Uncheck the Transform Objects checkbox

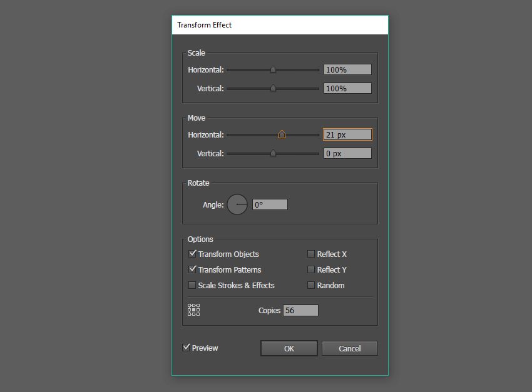(x=193, y=254)
